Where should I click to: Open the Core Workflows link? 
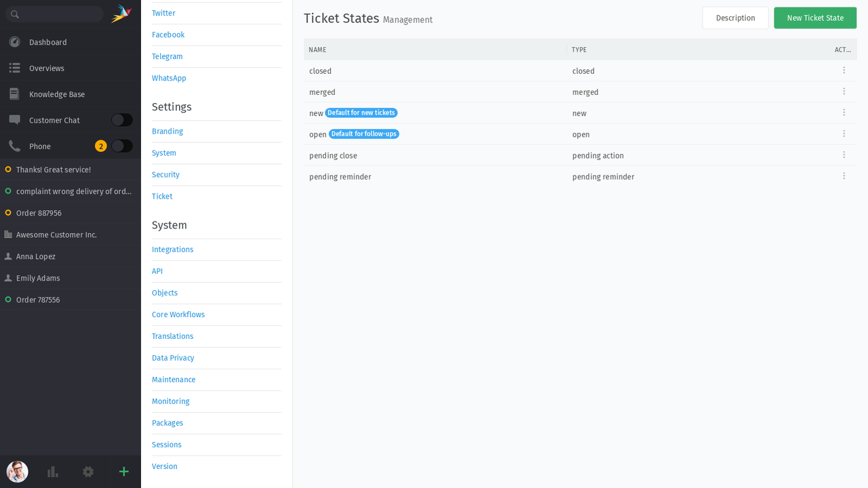click(x=178, y=314)
